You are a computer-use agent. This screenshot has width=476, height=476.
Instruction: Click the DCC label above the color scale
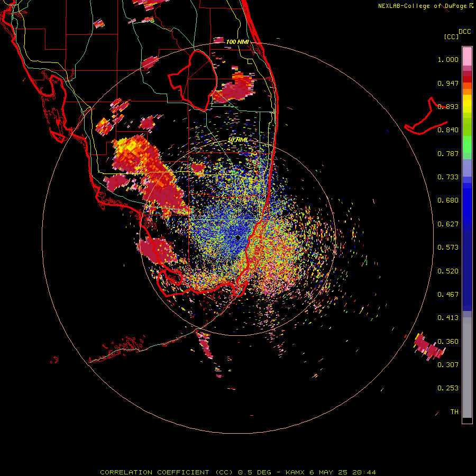coord(464,32)
